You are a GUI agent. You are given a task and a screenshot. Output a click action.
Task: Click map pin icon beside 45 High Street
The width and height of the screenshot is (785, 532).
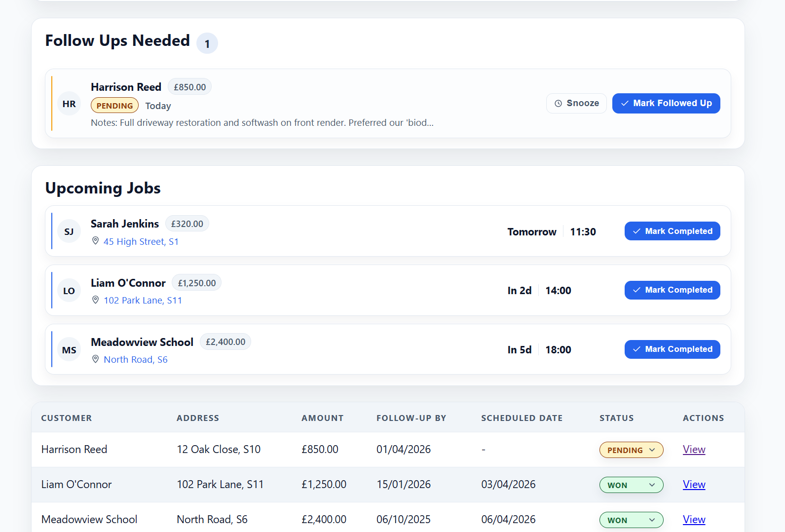pyautogui.click(x=96, y=241)
